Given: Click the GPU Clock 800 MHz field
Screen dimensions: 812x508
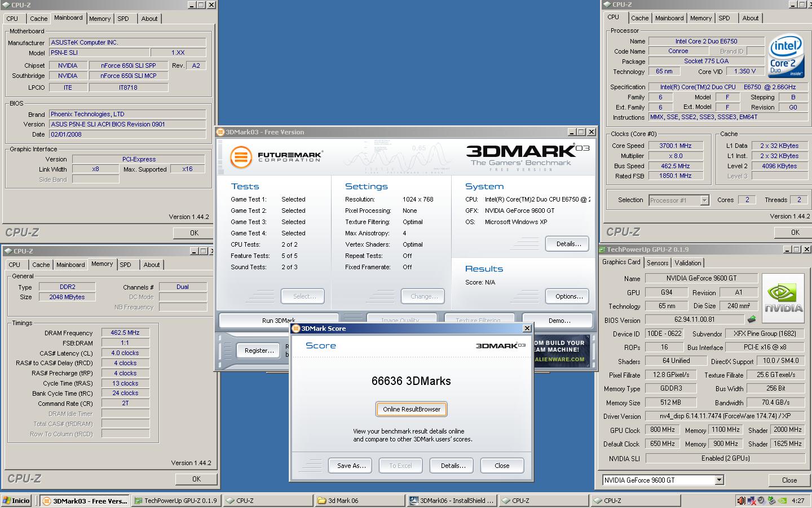Looking at the screenshot, I should pos(663,430).
